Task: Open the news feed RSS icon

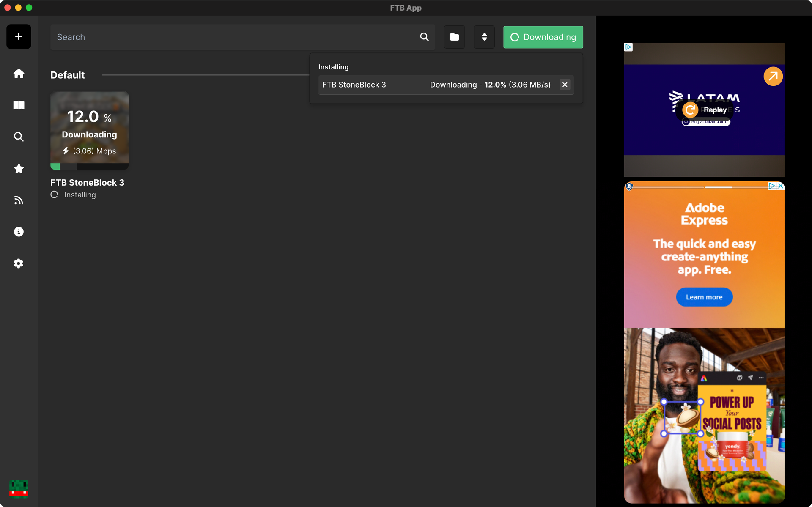Action: [x=19, y=200]
